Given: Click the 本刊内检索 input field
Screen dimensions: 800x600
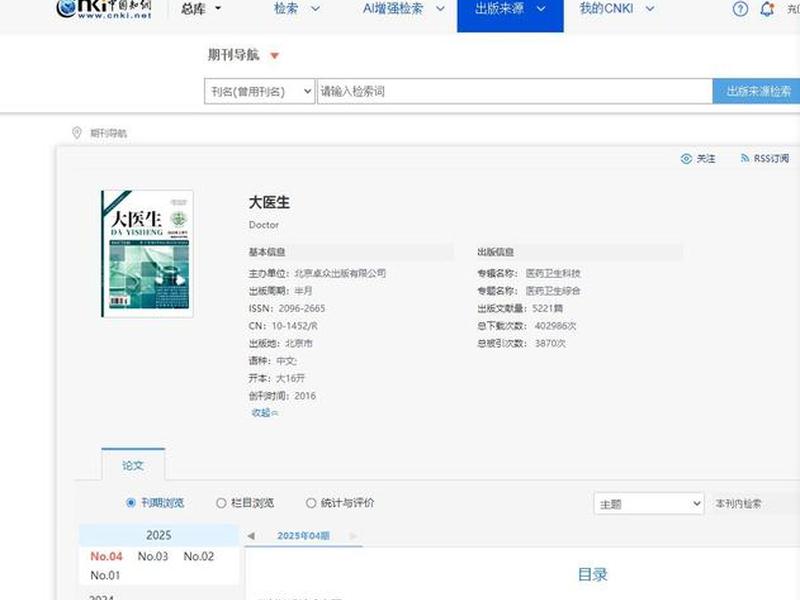Looking at the screenshot, I should click(755, 504).
